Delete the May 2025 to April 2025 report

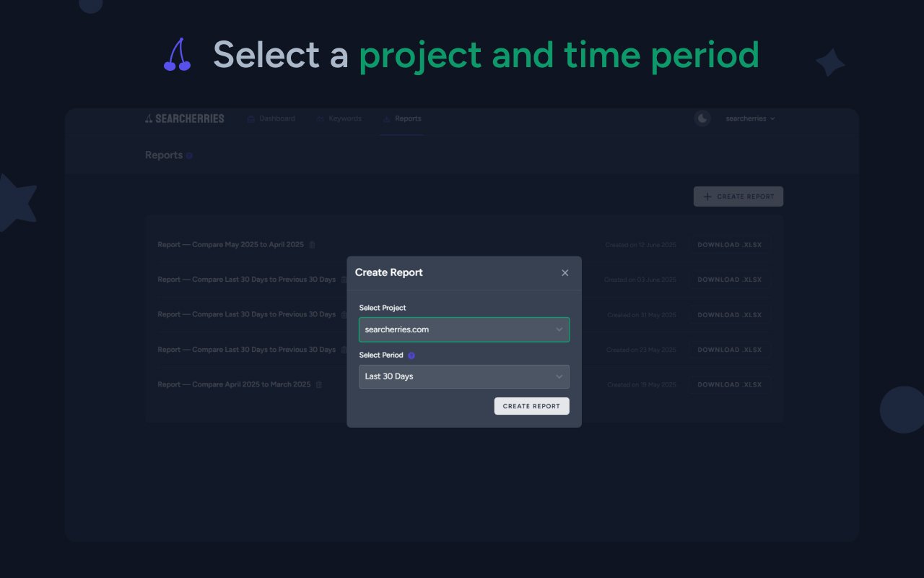[312, 245]
